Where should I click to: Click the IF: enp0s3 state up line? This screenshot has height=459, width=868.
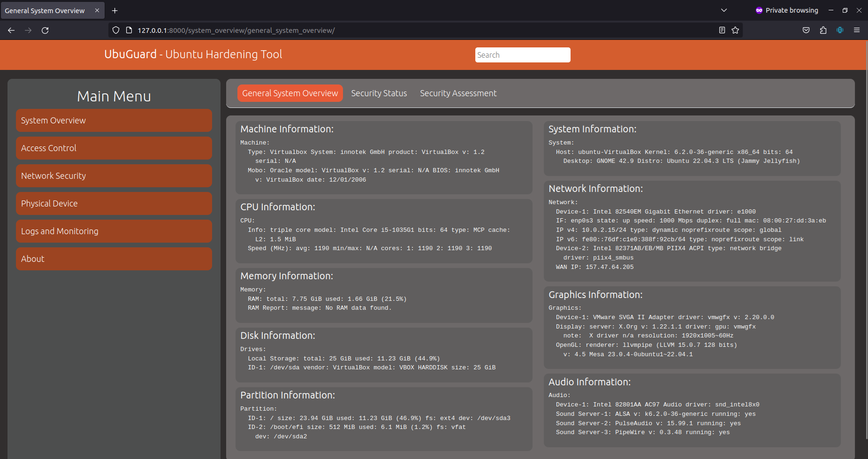691,221
